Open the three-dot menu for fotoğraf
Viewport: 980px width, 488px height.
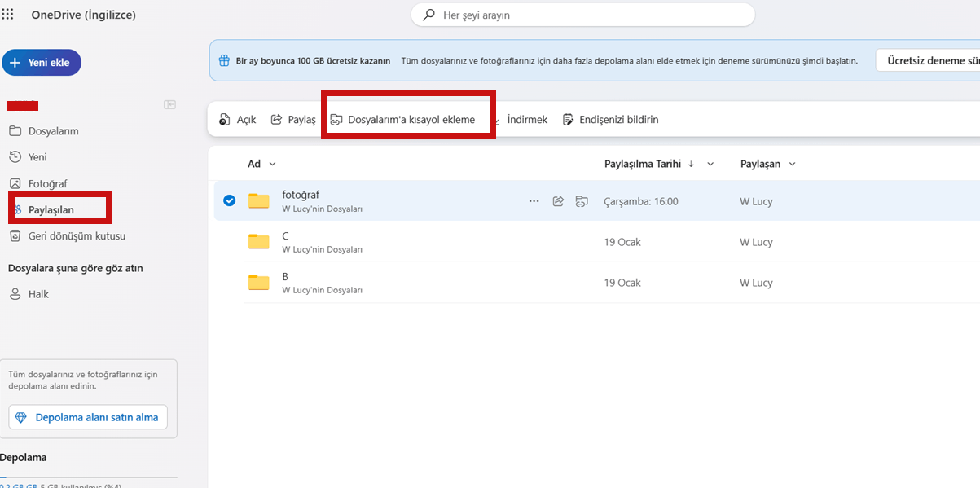click(x=534, y=201)
